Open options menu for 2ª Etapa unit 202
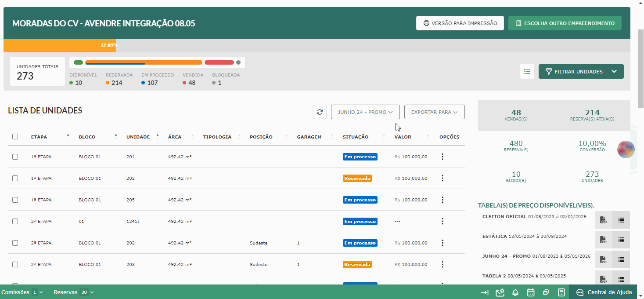This screenshot has height=299, width=644. click(x=443, y=243)
